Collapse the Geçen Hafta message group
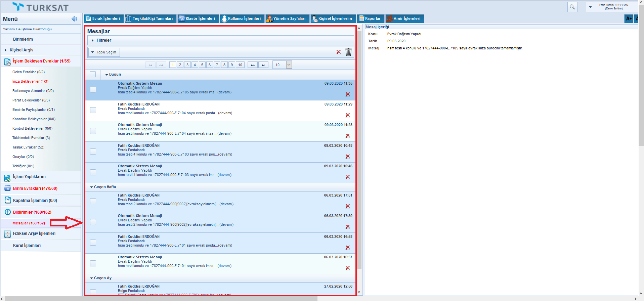Screen dimensions: 644x301 coord(92,187)
